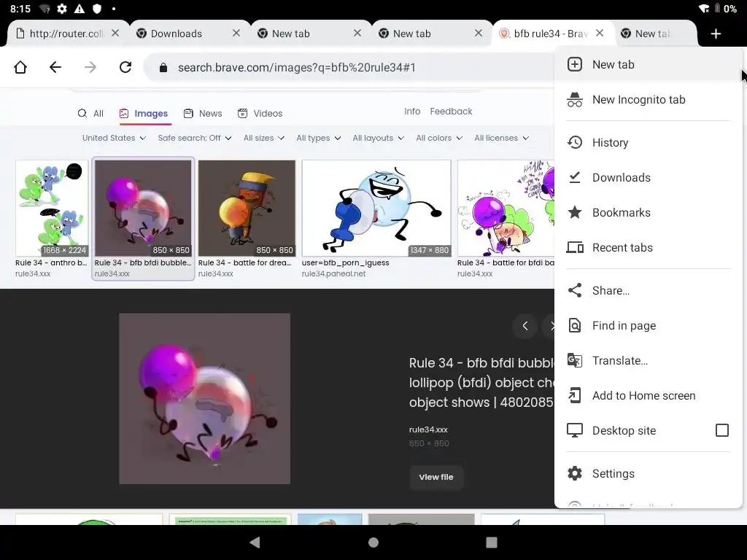
Task: Tap the Home icon in browser toolbar
Action: click(20, 67)
